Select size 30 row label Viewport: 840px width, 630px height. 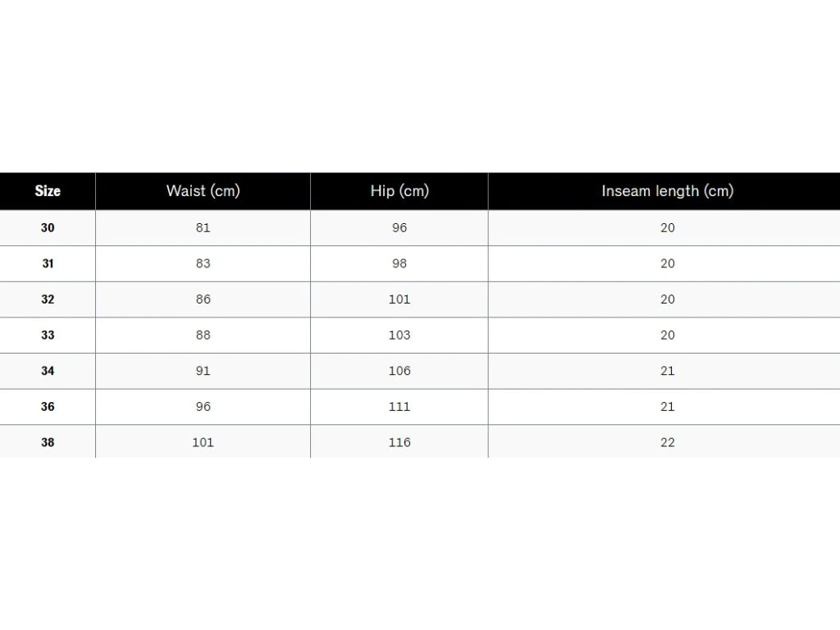coord(48,228)
